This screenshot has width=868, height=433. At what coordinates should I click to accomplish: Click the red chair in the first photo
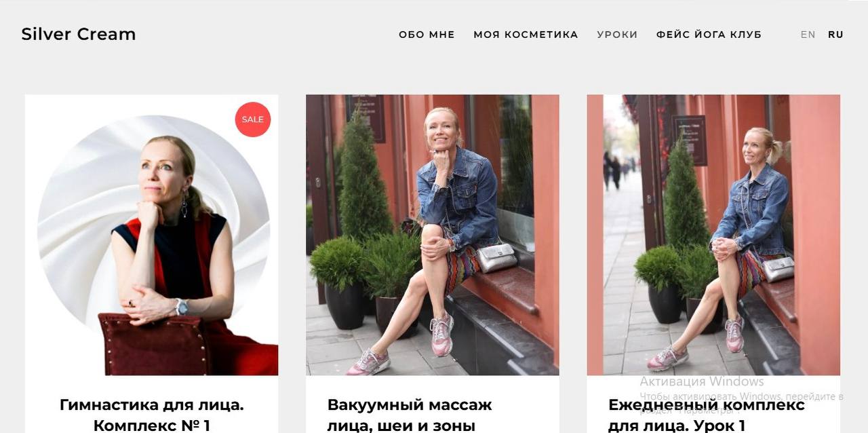pos(153,344)
